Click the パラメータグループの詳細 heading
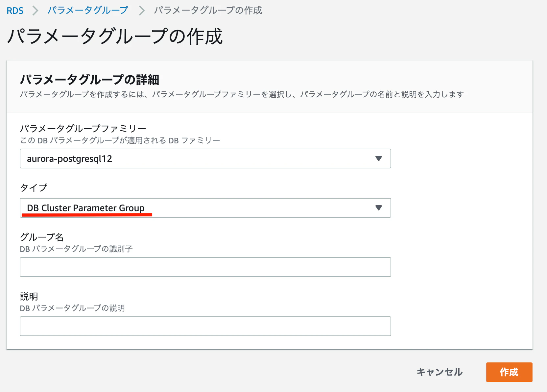Image resolution: width=547 pixels, height=392 pixels. tap(89, 80)
